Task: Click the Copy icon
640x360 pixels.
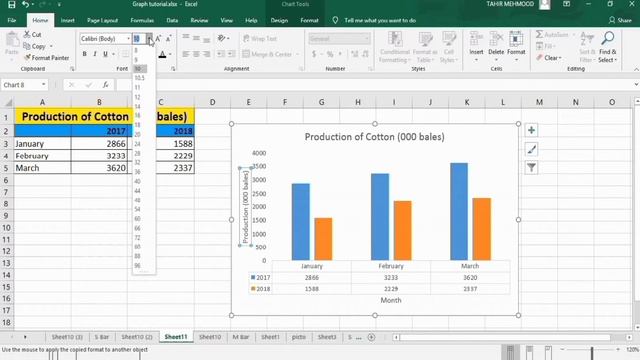Action: 27,46
